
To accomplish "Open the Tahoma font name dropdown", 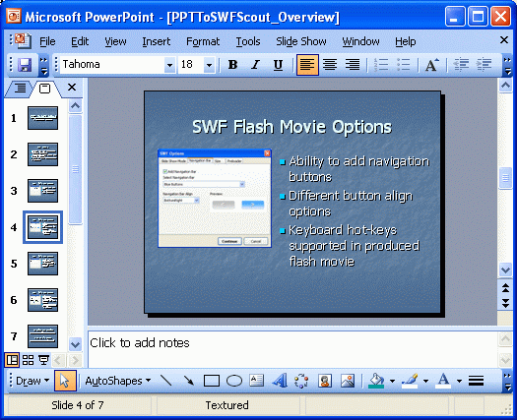I will point(169,65).
